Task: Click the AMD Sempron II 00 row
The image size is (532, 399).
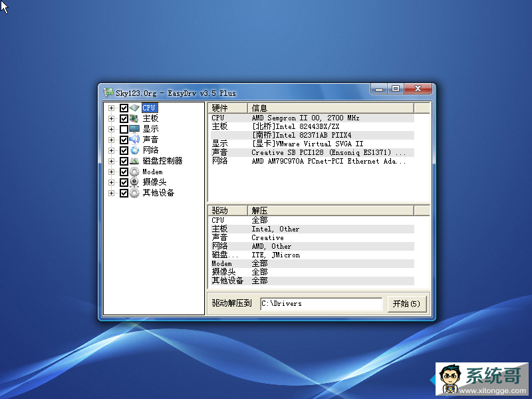Action: pyautogui.click(x=312, y=118)
